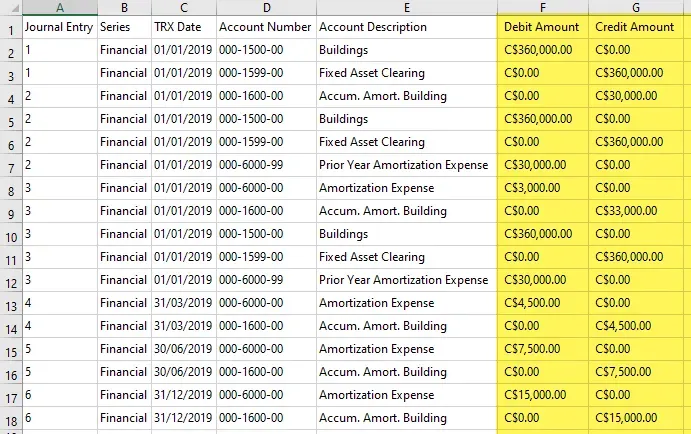The image size is (691, 434).
Task: Select column D header
Action: (264, 7)
